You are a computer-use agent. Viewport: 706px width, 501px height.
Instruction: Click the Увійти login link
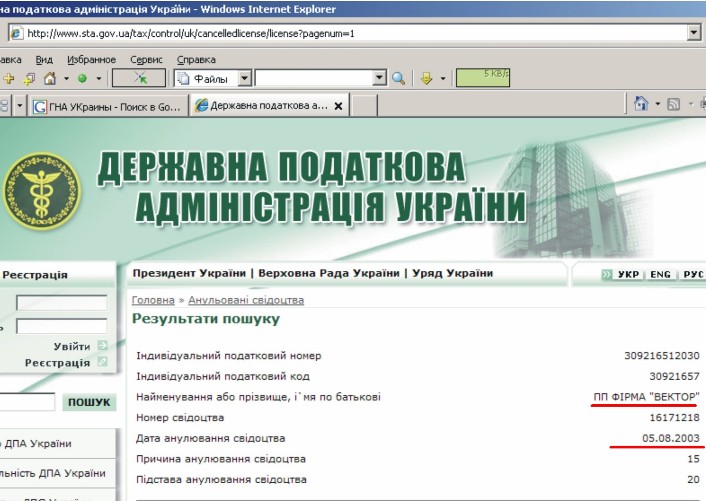coord(72,346)
